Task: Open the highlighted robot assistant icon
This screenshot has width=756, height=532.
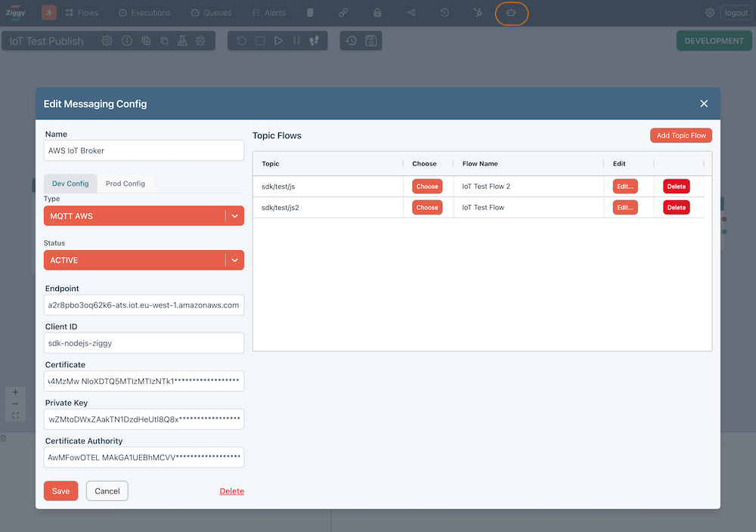Action: (x=510, y=13)
